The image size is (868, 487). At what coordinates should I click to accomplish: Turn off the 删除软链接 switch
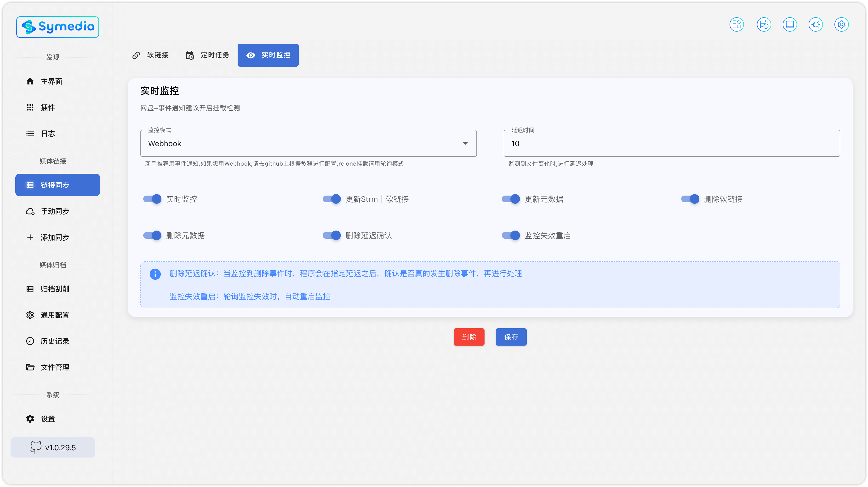pos(690,199)
